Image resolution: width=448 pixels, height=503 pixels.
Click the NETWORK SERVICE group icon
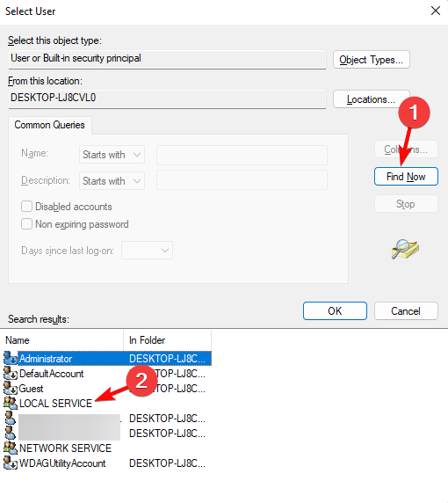[11, 448]
